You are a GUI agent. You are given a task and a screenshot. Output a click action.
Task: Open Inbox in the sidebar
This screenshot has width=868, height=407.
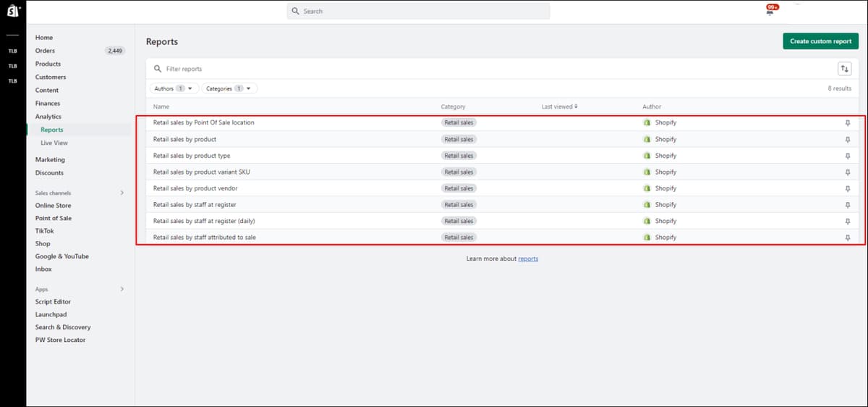43,269
